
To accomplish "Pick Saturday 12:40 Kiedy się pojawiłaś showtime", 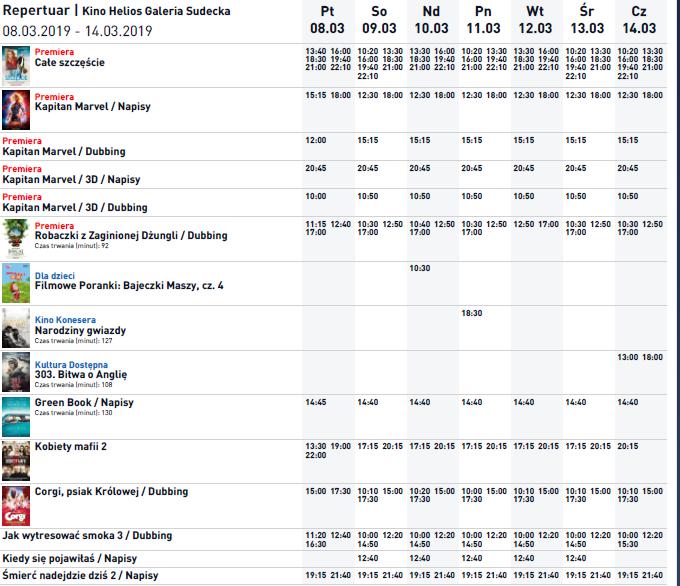I will point(368,558).
